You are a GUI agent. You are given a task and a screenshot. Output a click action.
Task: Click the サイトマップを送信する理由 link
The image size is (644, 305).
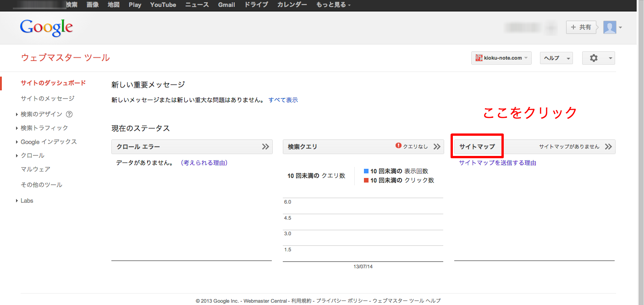(x=497, y=163)
